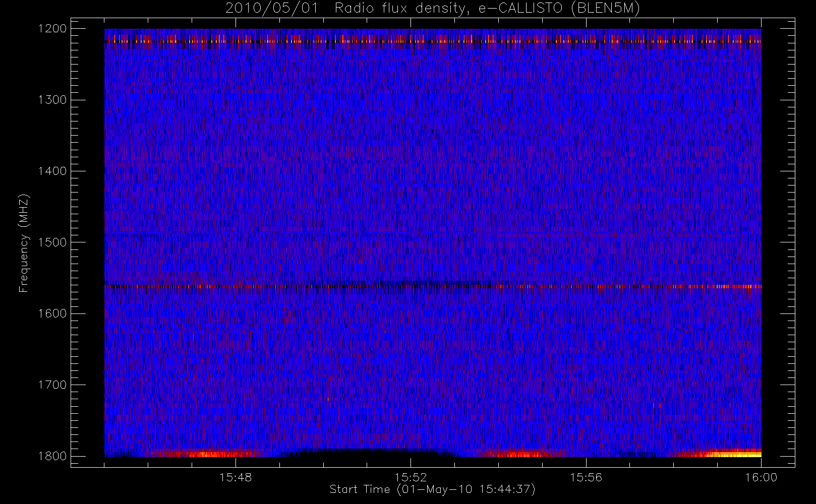
Task: Click the 15:56 time tick label
Action: tap(586, 477)
